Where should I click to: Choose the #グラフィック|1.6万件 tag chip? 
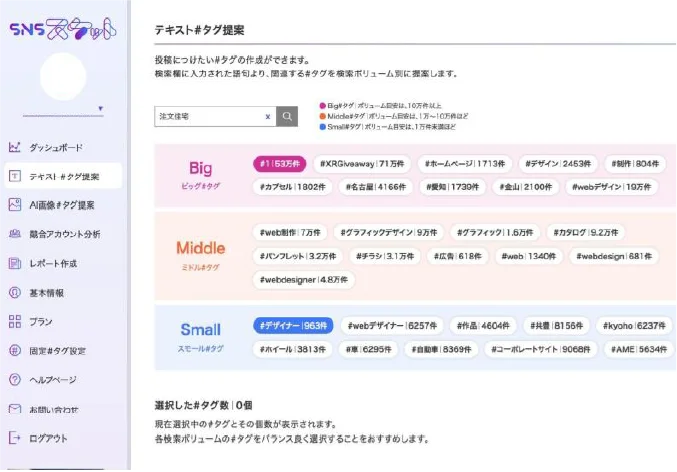click(x=495, y=232)
